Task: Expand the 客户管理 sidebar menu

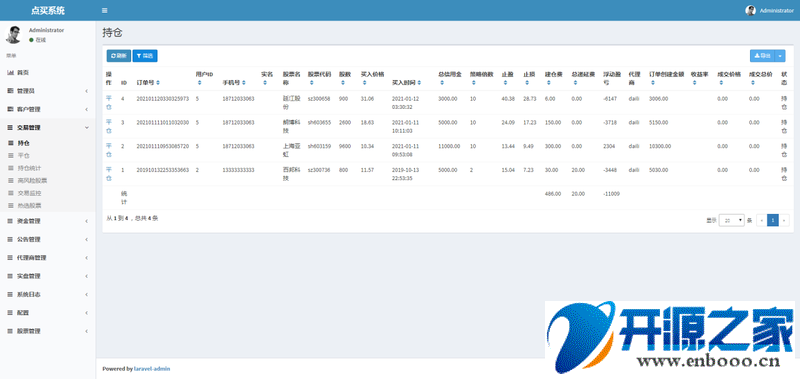Action: [47, 109]
